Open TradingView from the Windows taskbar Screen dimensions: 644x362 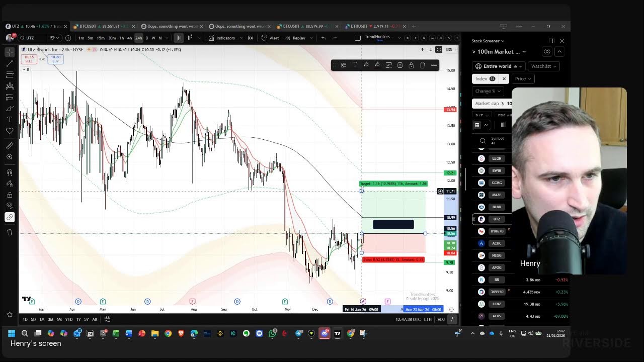click(x=338, y=333)
